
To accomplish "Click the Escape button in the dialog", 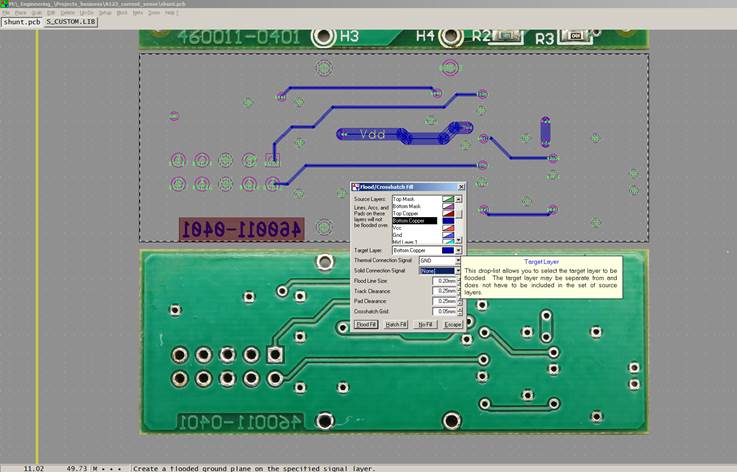I will (x=452, y=324).
